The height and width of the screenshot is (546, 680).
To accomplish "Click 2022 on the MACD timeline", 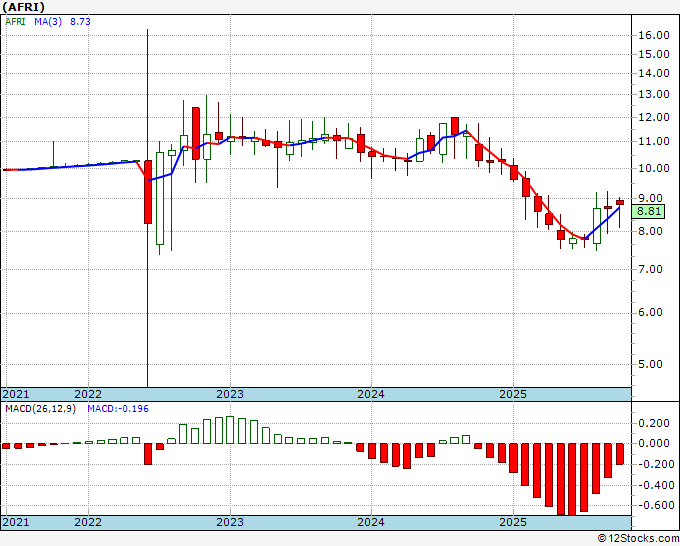I will (x=88, y=522).
